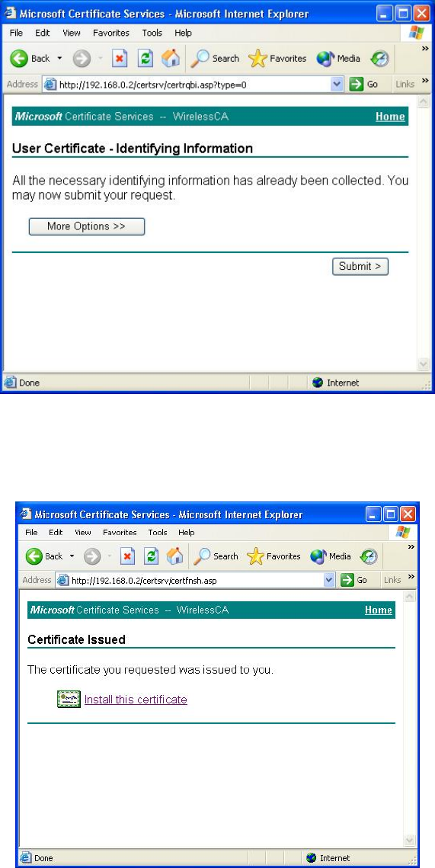Click Go button in the Certificate Issued window
Image resolution: width=435 pixels, height=868 pixels.
tap(355, 580)
